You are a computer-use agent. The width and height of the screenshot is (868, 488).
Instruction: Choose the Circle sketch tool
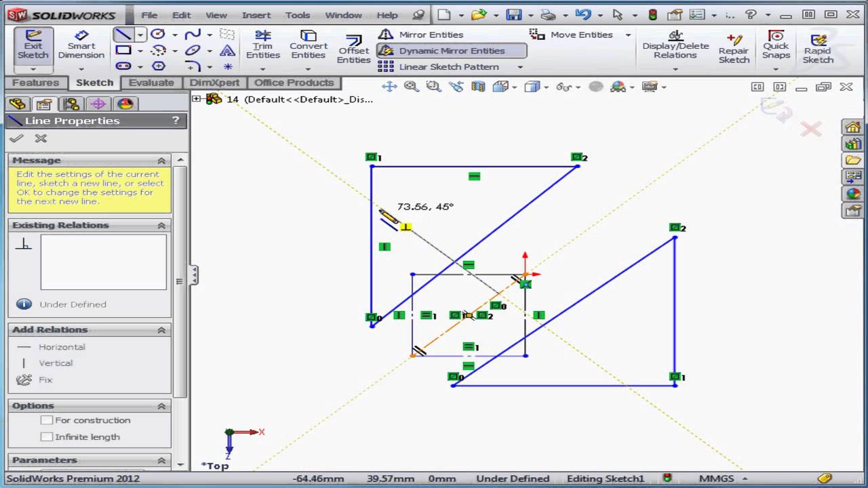158,34
